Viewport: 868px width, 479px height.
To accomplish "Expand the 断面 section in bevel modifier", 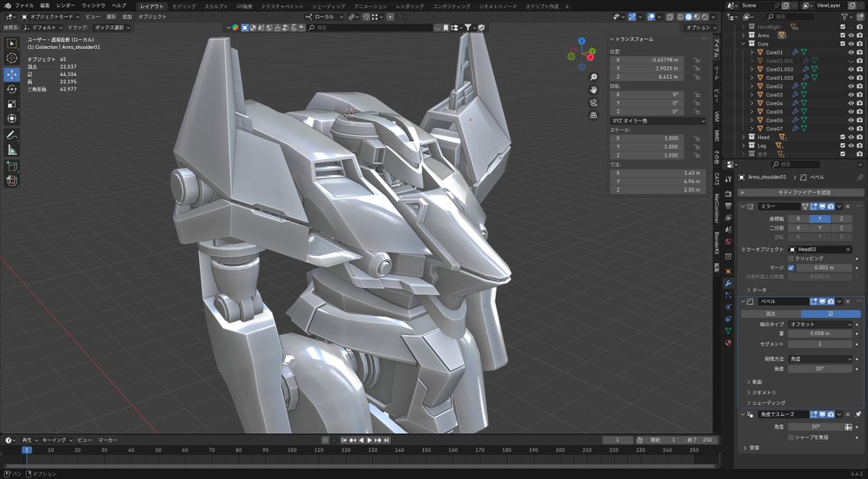I will [754, 382].
